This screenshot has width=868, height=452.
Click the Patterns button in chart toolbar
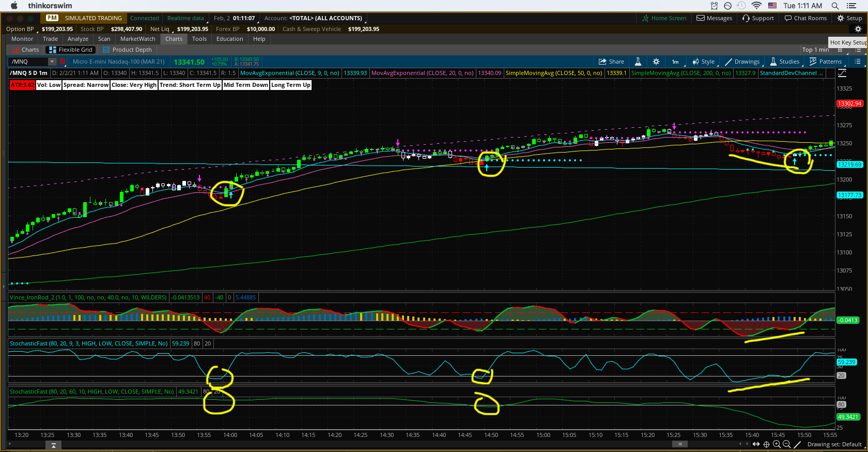825,62
